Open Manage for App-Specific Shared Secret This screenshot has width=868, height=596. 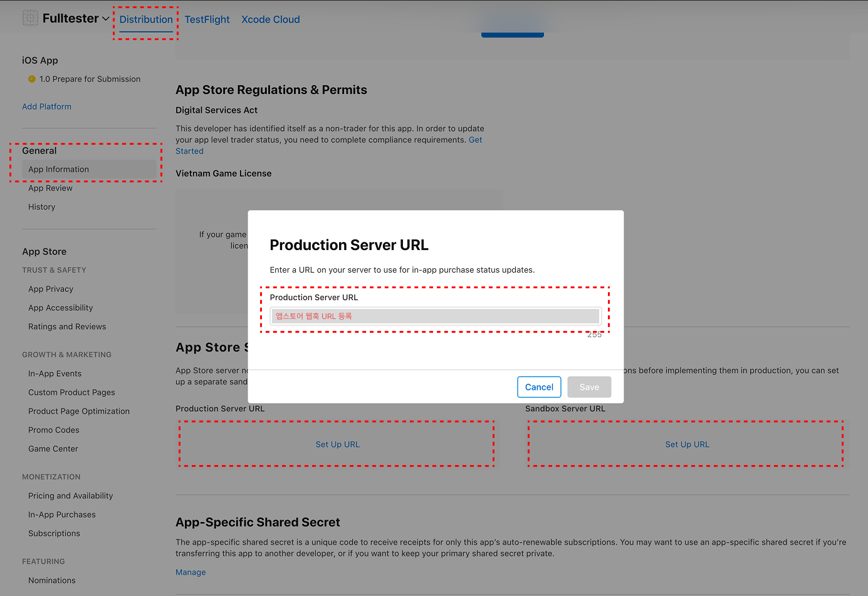click(191, 572)
